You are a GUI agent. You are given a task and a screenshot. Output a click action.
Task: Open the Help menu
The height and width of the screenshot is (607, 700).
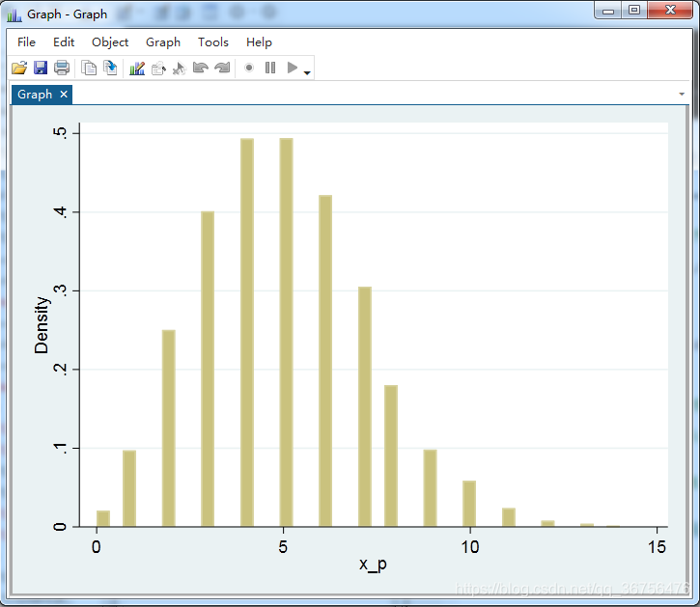(259, 41)
